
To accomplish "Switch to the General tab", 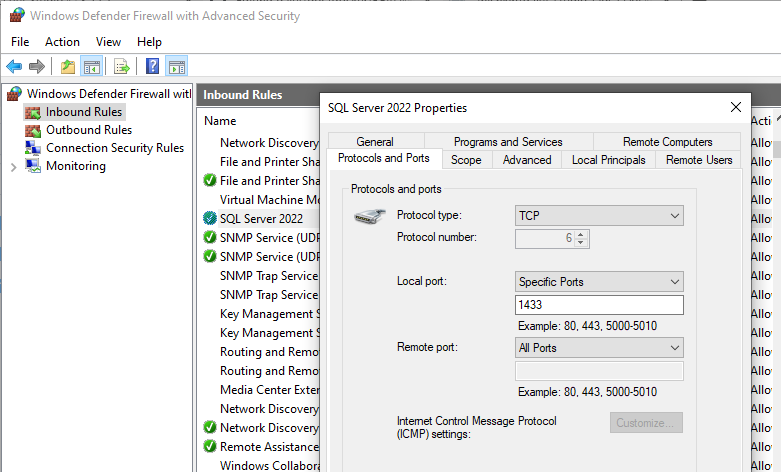I will point(375,142).
